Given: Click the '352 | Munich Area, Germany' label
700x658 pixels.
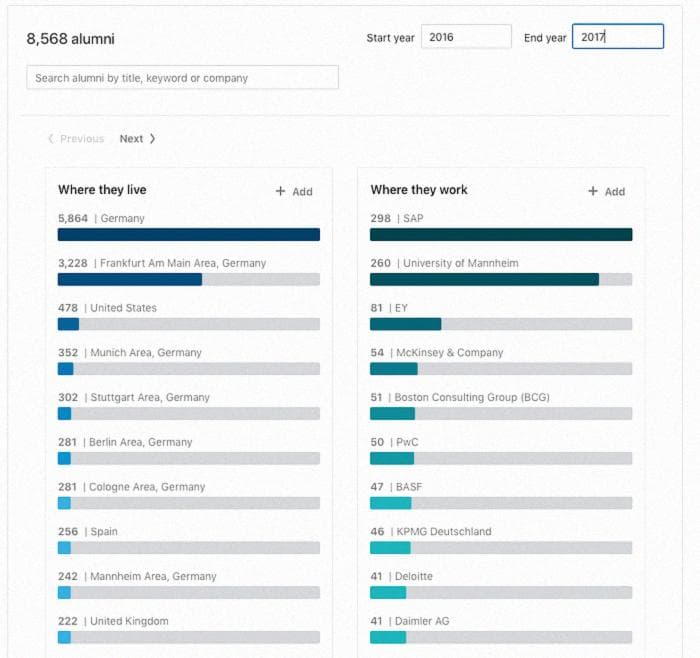Looking at the screenshot, I should pyautogui.click(x=130, y=352).
